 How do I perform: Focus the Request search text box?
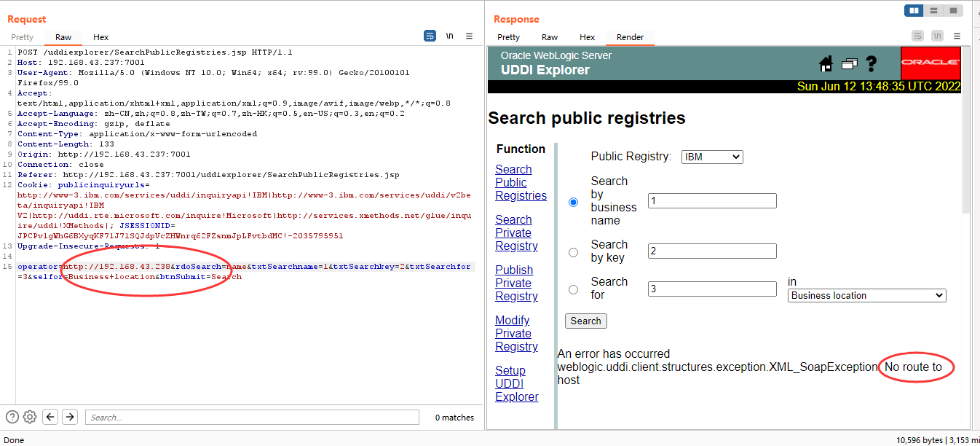click(x=252, y=417)
